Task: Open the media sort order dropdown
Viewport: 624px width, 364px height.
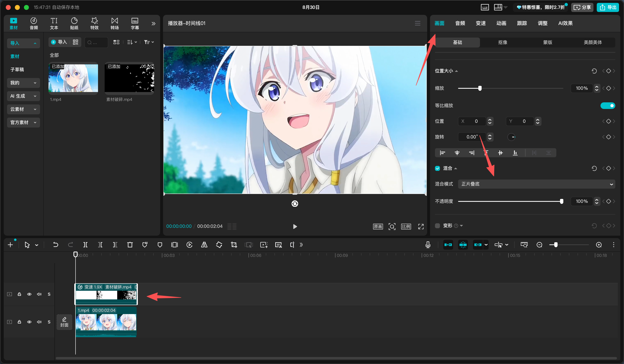Action: [132, 42]
